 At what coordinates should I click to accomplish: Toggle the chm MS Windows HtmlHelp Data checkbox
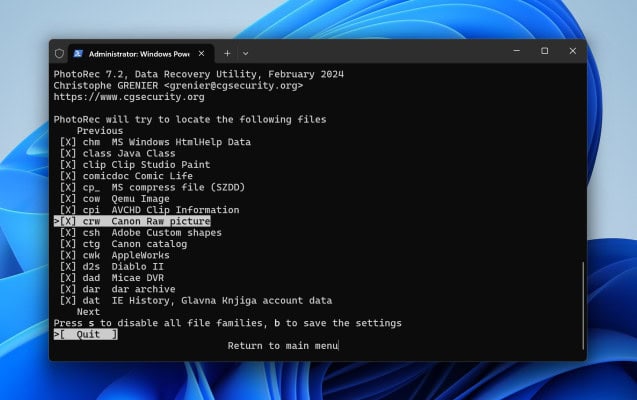coord(68,142)
